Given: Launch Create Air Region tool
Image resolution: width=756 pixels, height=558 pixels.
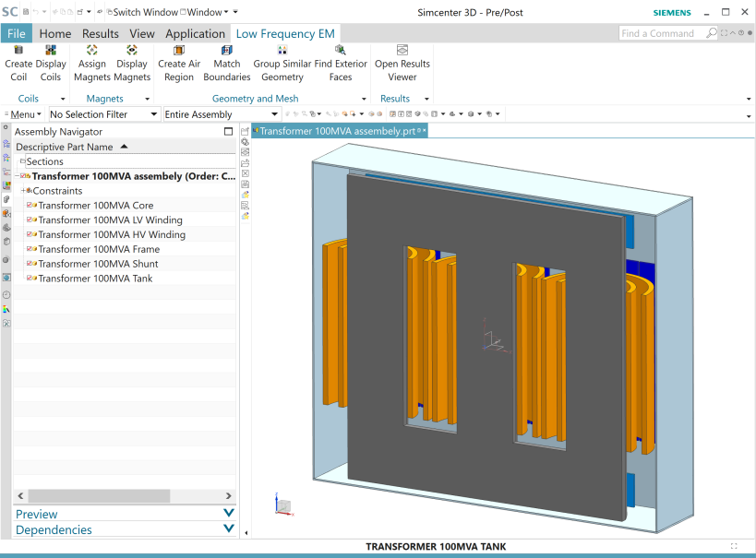Looking at the screenshot, I should [x=179, y=64].
